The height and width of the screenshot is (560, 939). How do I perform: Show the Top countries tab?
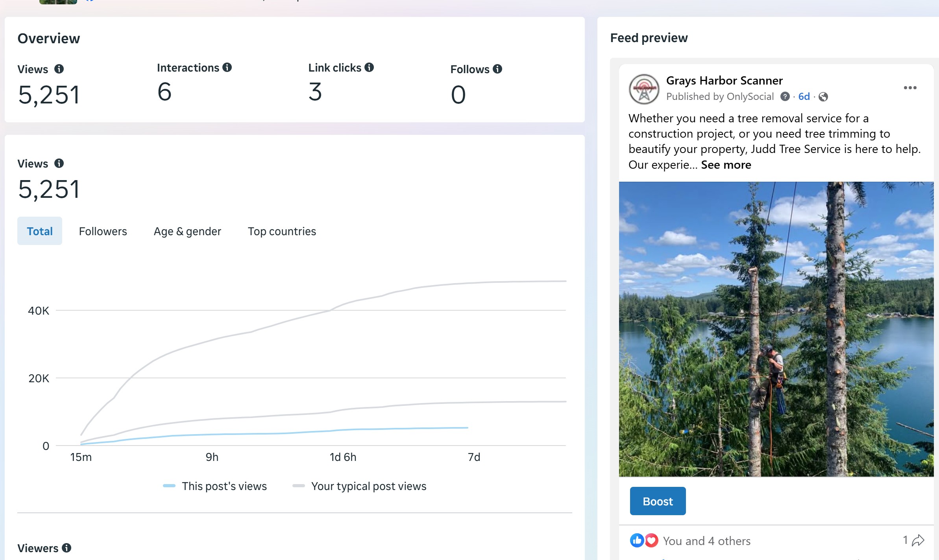[282, 231]
